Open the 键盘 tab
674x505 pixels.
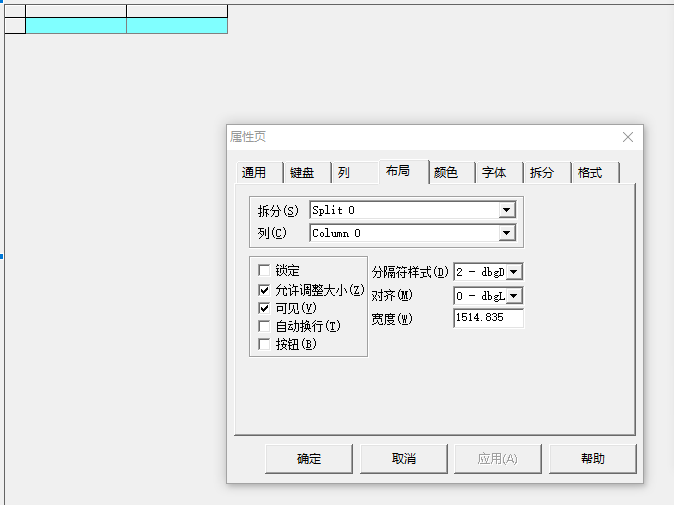307,173
